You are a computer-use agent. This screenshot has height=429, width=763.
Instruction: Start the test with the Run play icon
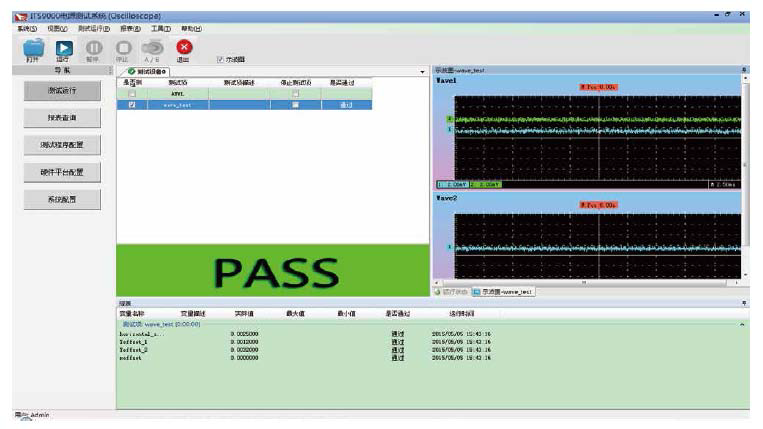click(64, 48)
